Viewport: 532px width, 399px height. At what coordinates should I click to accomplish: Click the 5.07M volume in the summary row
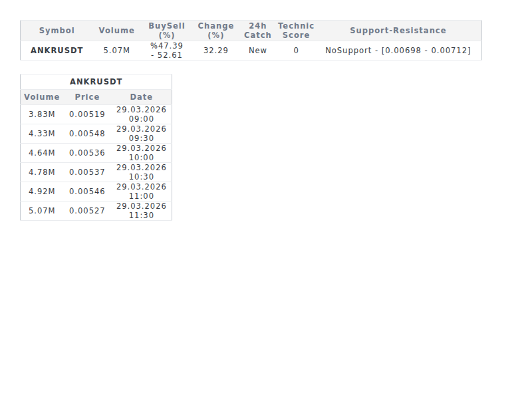116,51
